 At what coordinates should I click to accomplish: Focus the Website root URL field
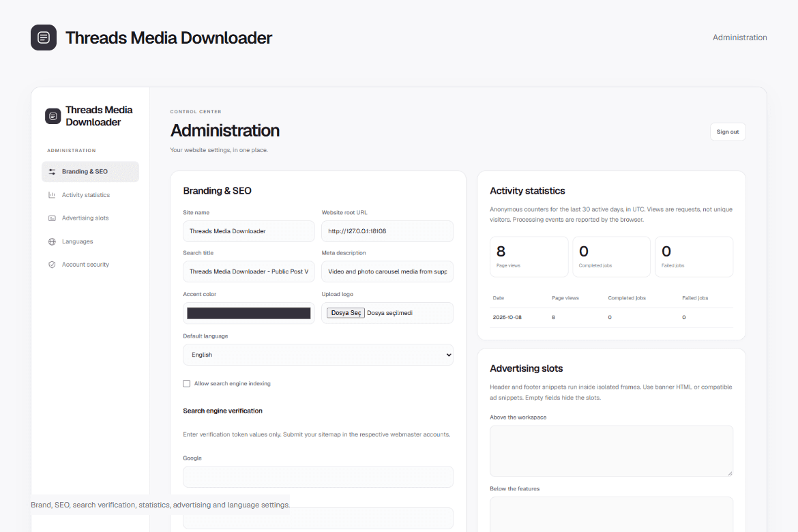tap(387, 231)
